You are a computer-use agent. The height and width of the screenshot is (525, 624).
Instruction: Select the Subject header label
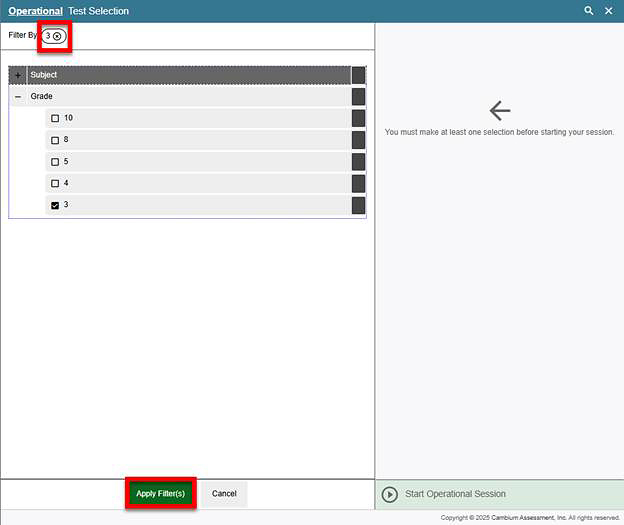[44, 75]
